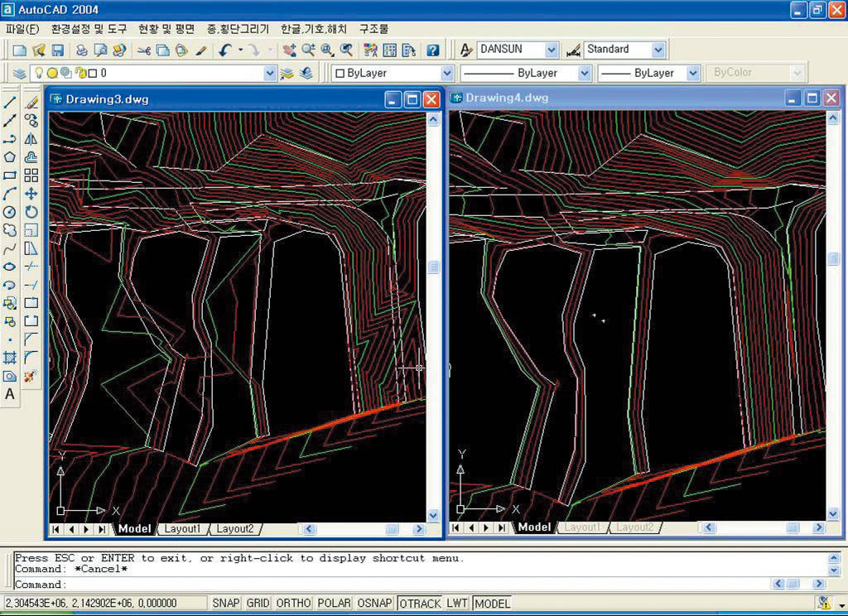848x616 pixels.
Task: Click the Multiline Text tool
Action: click(x=10, y=394)
